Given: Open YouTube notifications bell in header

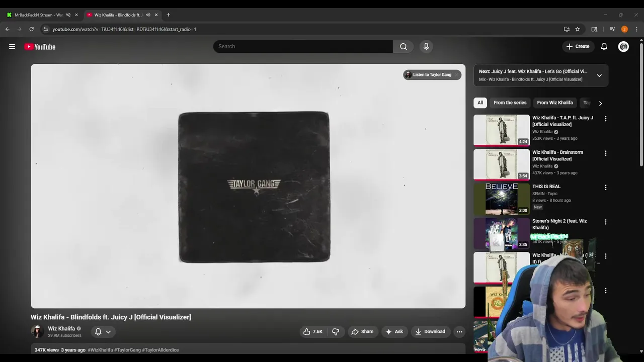Looking at the screenshot, I should point(604,47).
